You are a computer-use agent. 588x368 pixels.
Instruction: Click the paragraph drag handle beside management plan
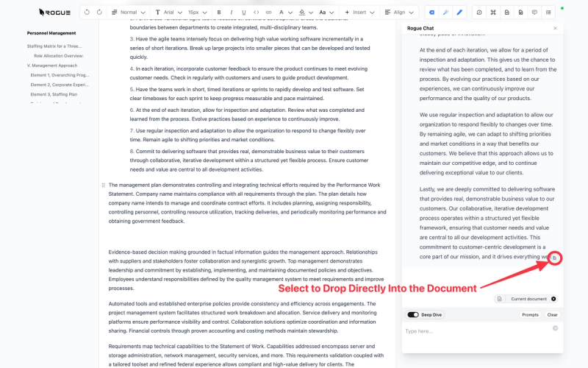coord(103,185)
